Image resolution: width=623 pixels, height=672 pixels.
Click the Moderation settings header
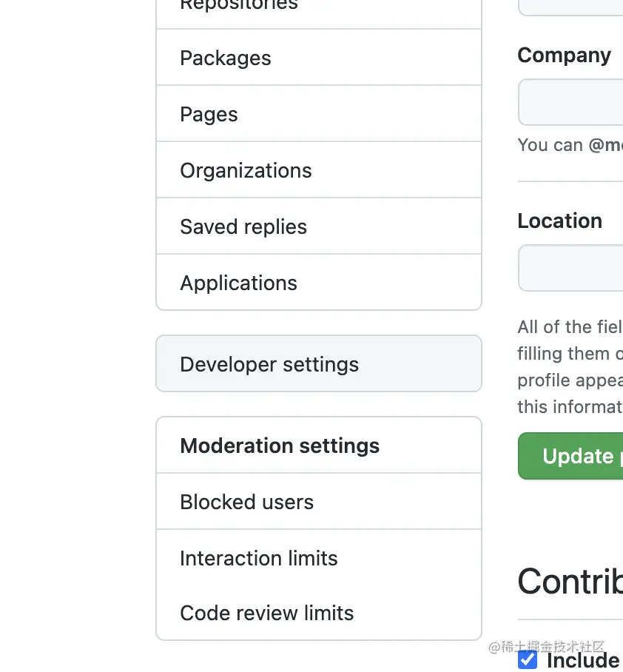(x=280, y=446)
